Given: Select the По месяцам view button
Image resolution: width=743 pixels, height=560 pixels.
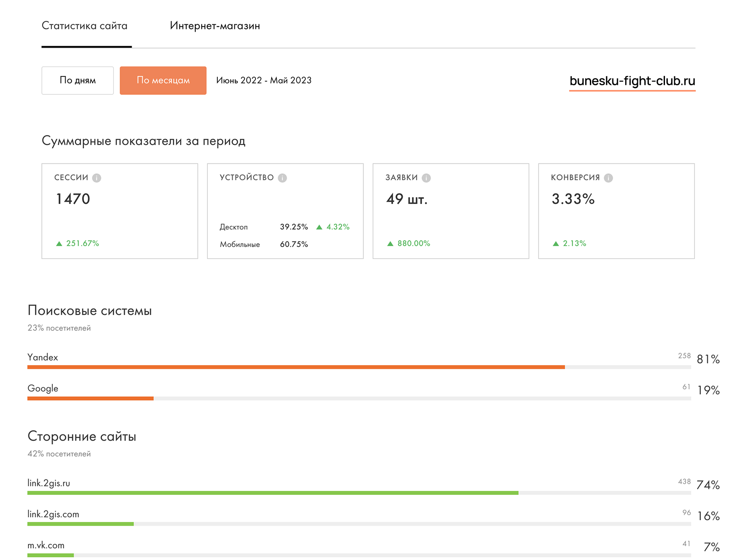Looking at the screenshot, I should point(163,81).
